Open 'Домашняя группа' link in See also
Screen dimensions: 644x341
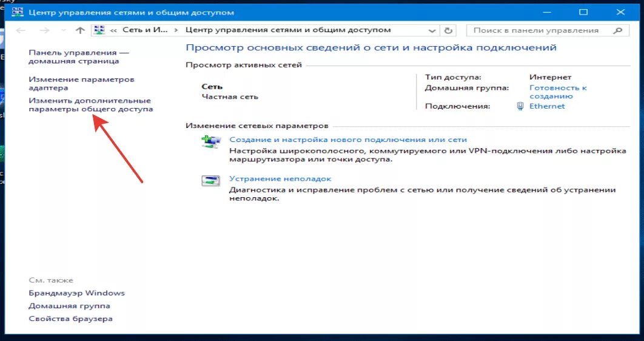click(x=69, y=306)
